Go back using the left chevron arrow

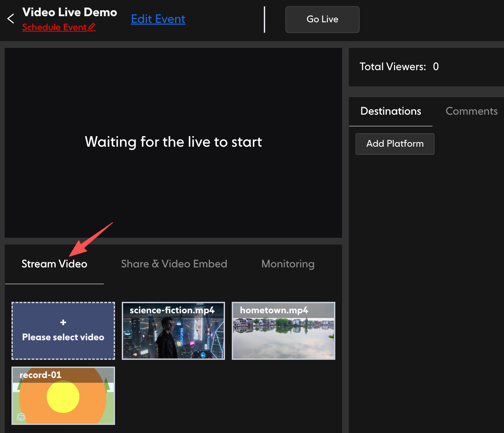click(11, 19)
